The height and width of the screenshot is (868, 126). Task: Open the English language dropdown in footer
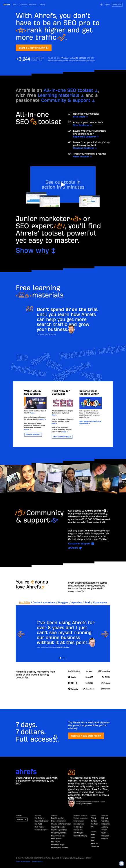pos(21,819)
